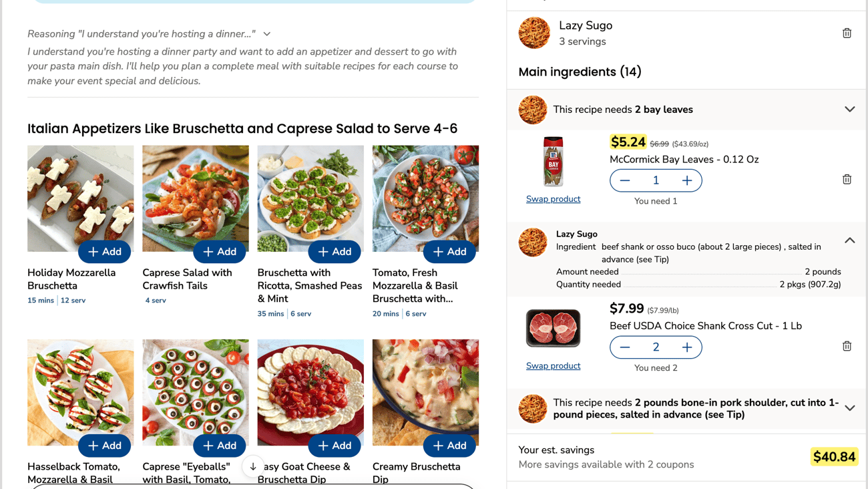Screen dimensions: 868x489
Task: Delete the Beef Shank Cross Cut trash icon
Action: [846, 346]
